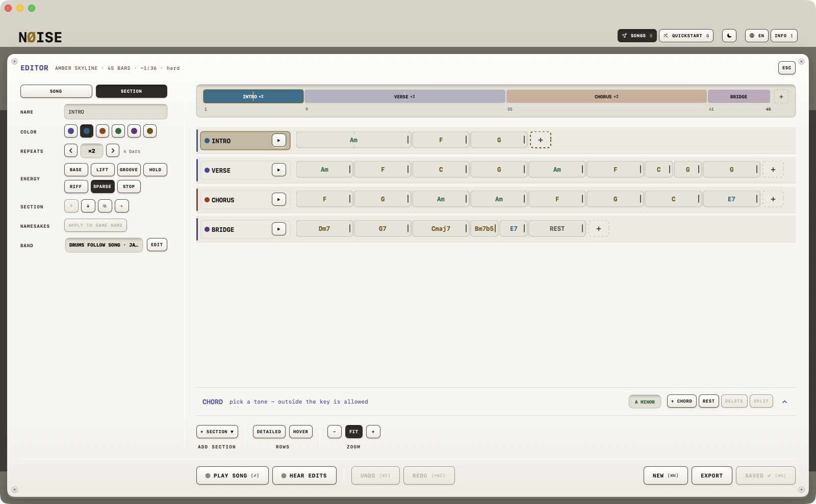
Task: Add chord to VERSE row
Action: pos(773,170)
